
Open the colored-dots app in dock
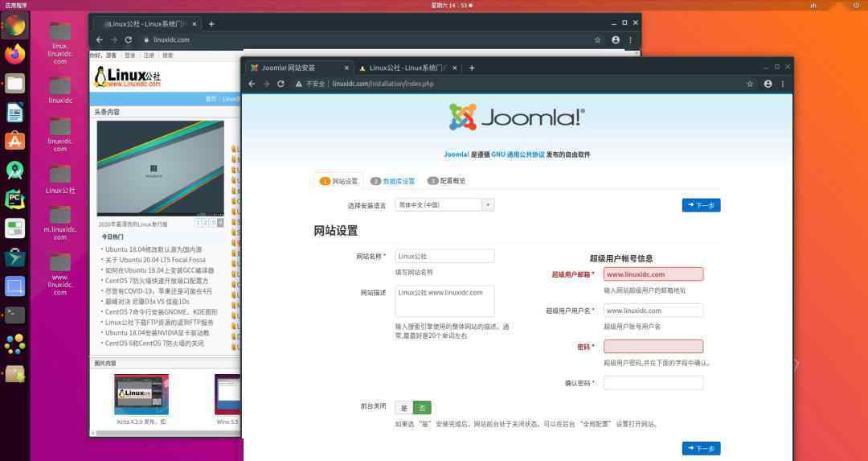point(15,344)
